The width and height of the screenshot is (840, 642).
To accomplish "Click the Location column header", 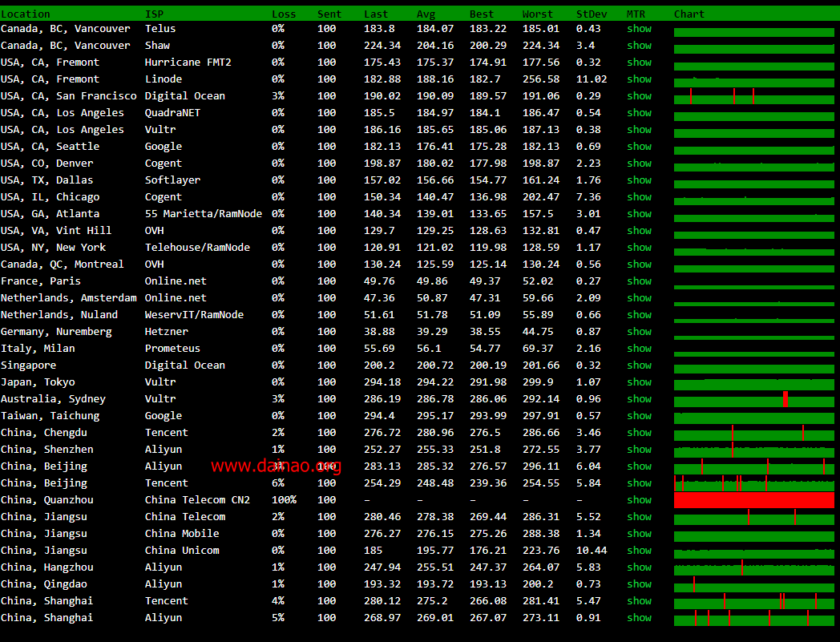I will pos(25,14).
